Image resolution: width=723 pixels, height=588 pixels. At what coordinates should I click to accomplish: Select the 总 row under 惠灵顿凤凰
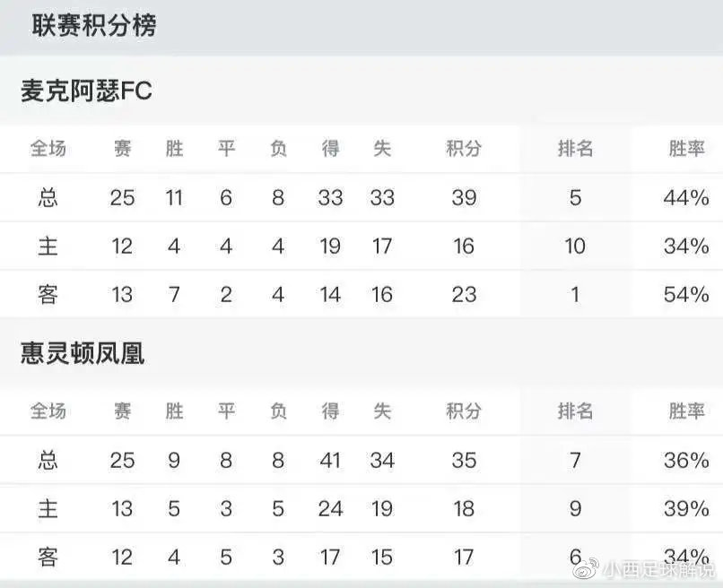coord(48,461)
